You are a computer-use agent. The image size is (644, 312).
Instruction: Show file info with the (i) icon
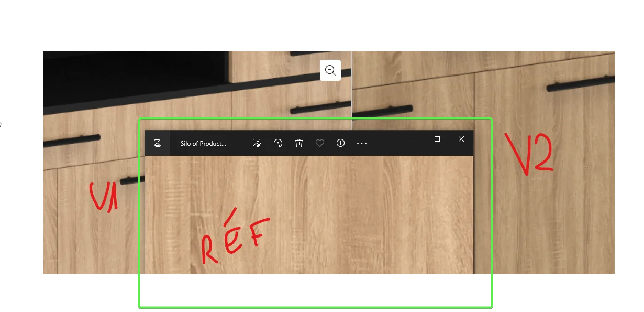[340, 143]
